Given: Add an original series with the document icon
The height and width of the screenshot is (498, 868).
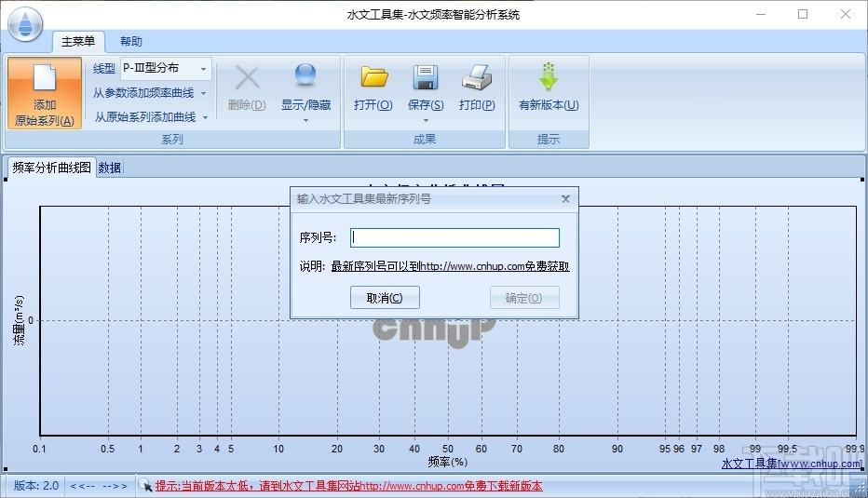Looking at the screenshot, I should (45, 93).
